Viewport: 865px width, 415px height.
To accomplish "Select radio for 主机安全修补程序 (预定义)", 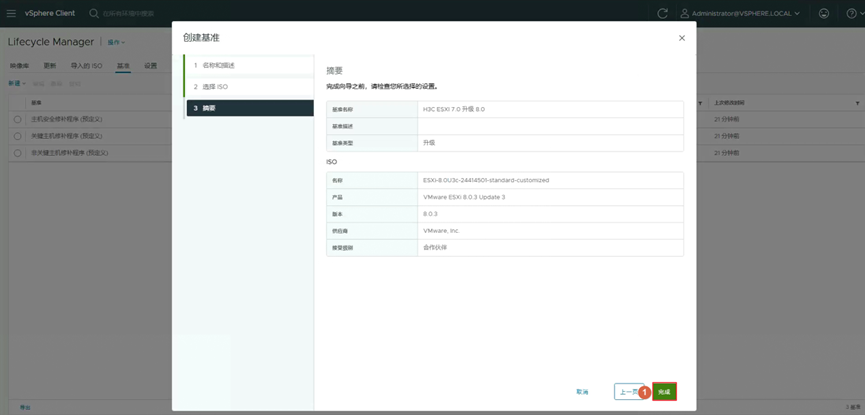I will point(18,119).
